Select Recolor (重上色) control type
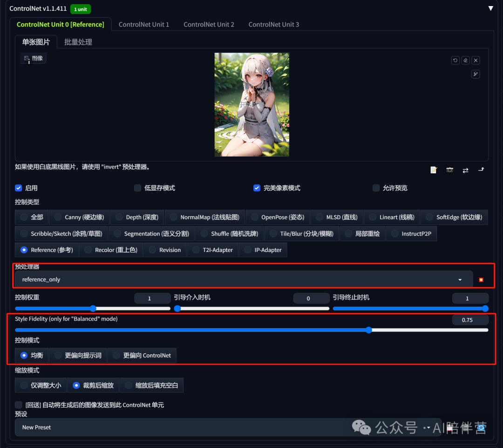503x448 pixels. (111, 250)
